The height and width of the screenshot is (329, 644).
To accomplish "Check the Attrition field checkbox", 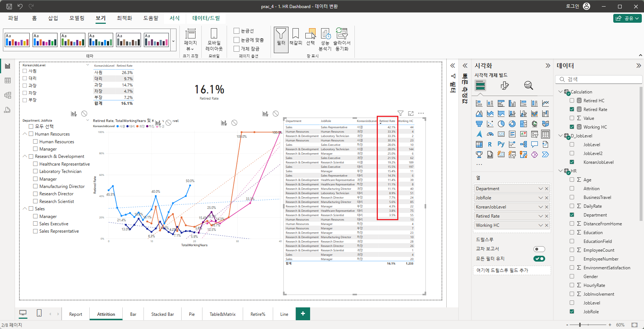I will (572, 188).
